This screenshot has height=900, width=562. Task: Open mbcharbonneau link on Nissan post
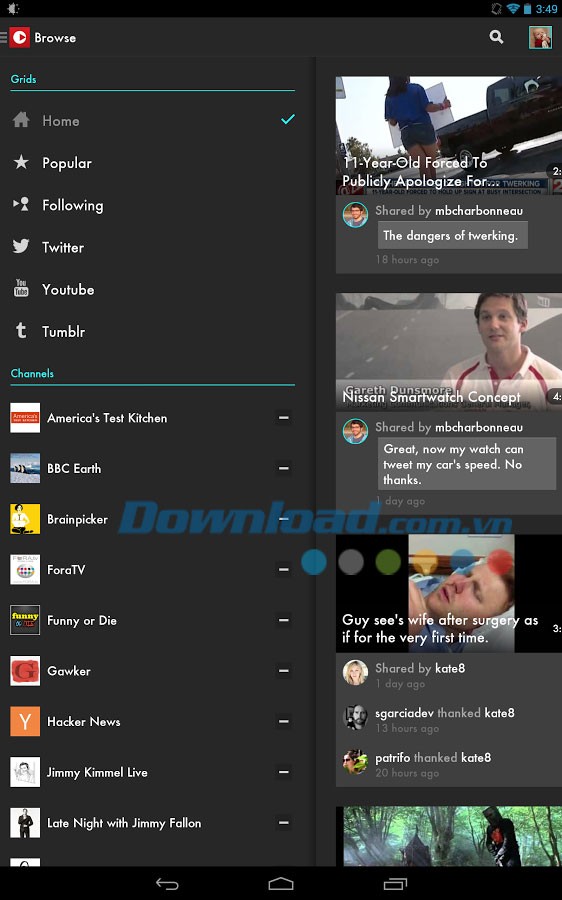[x=479, y=427]
